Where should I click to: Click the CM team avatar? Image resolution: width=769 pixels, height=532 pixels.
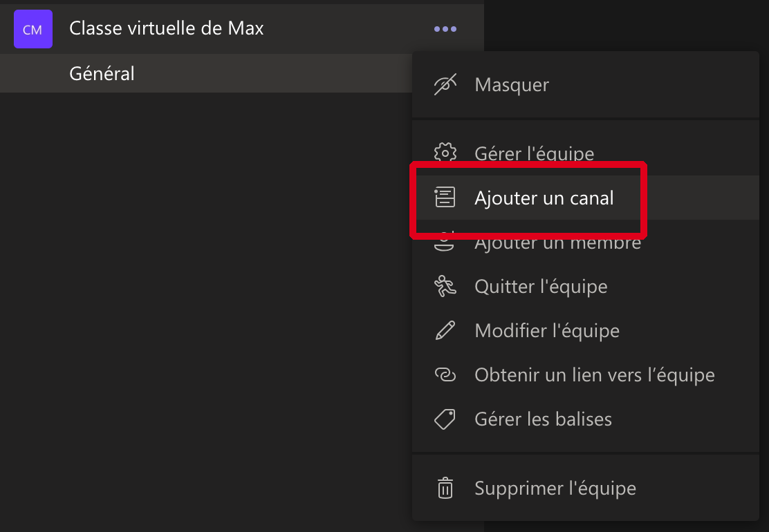[33, 29]
